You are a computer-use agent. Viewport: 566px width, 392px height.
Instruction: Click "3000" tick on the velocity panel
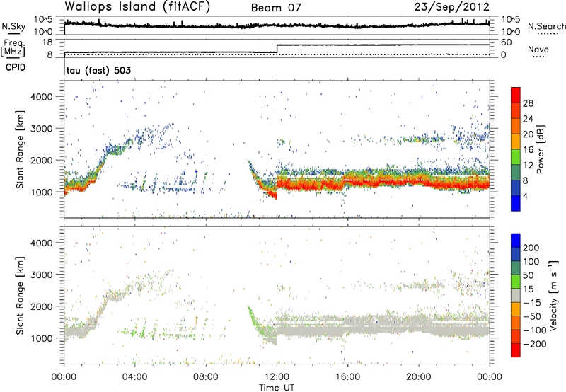click(x=41, y=275)
